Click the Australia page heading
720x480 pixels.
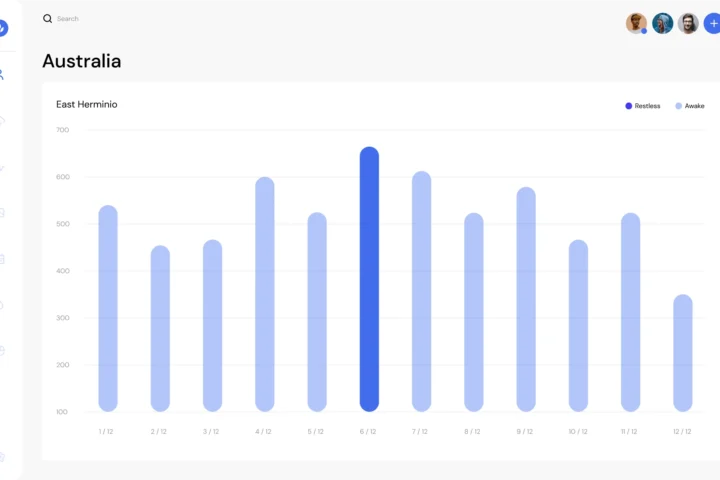(82, 61)
